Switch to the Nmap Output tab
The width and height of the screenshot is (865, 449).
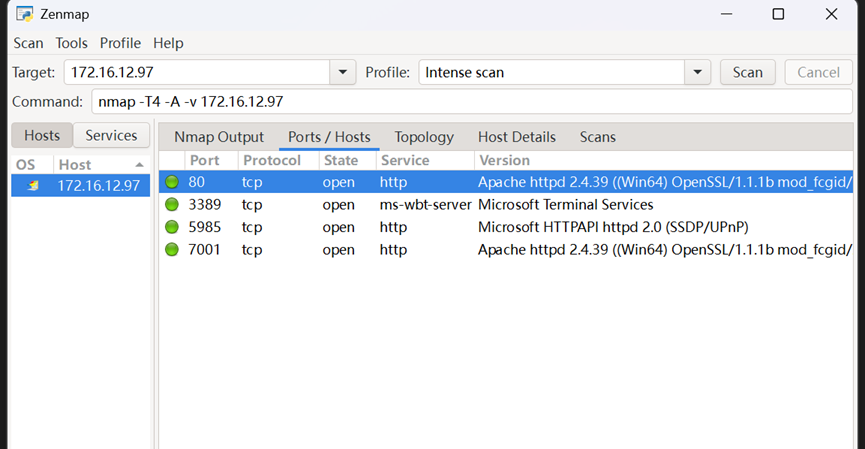[219, 137]
